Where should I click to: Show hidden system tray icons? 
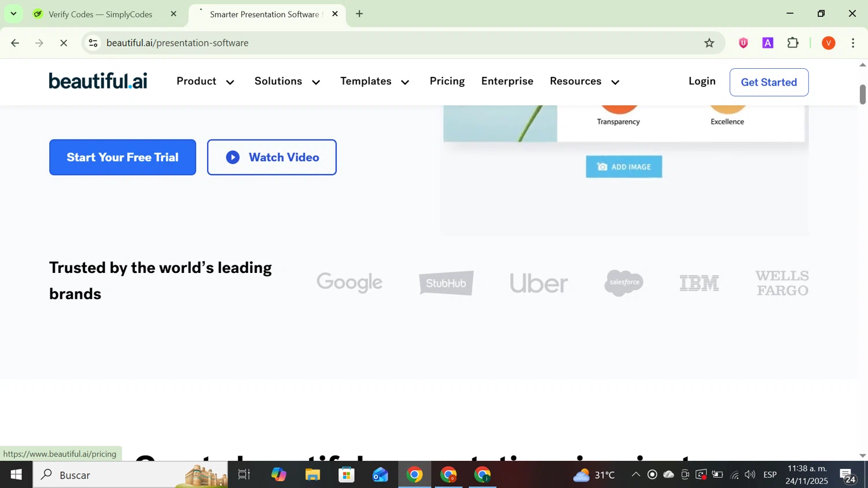[x=635, y=475]
